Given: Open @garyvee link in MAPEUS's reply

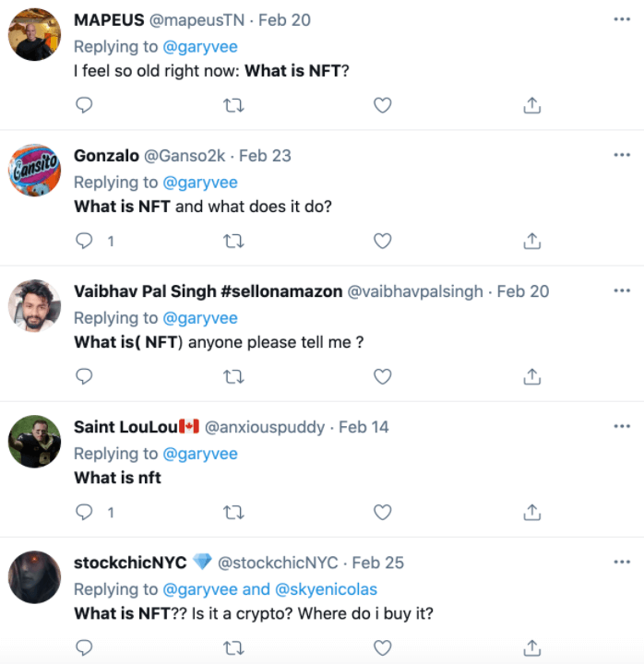Looking at the screenshot, I should 200,47.
